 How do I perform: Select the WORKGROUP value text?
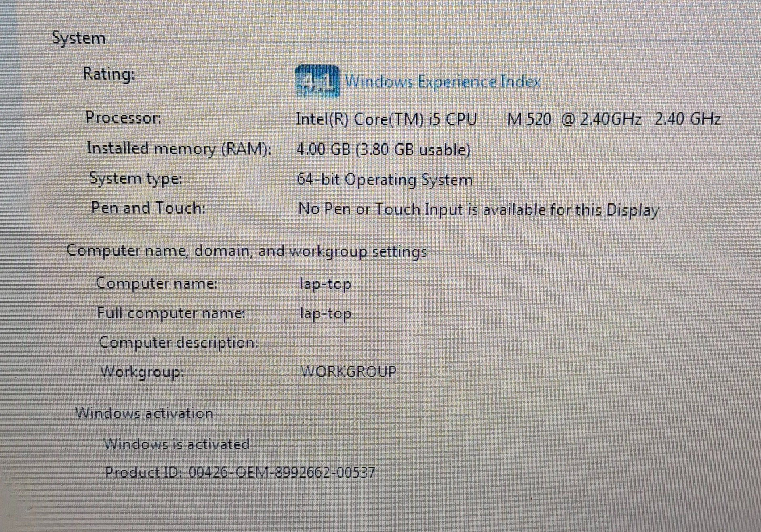point(349,371)
